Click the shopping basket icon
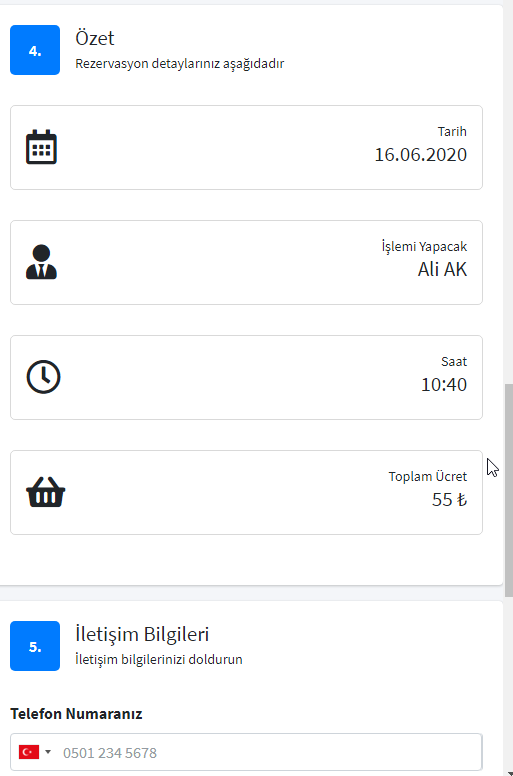This screenshot has width=513, height=776. [x=46, y=492]
